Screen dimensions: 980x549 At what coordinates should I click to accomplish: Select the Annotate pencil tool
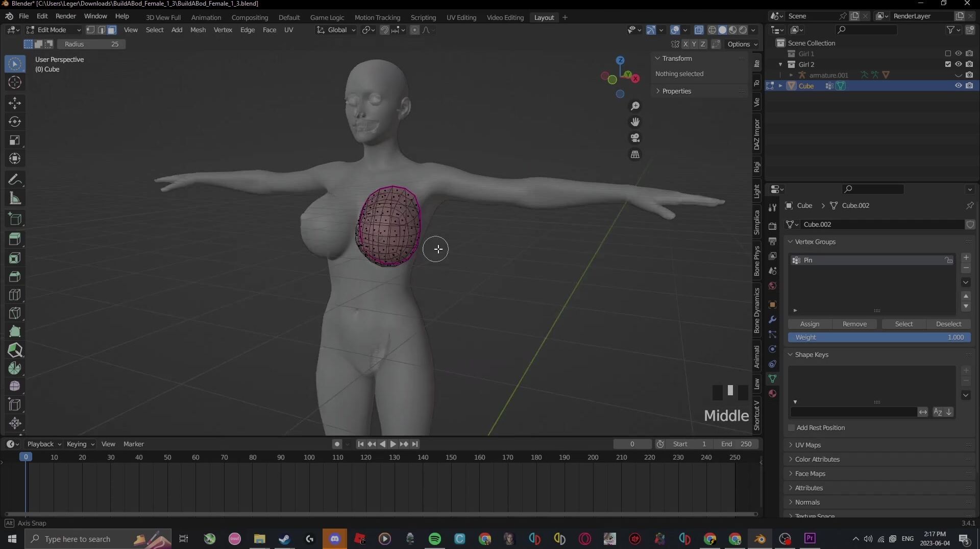click(15, 180)
